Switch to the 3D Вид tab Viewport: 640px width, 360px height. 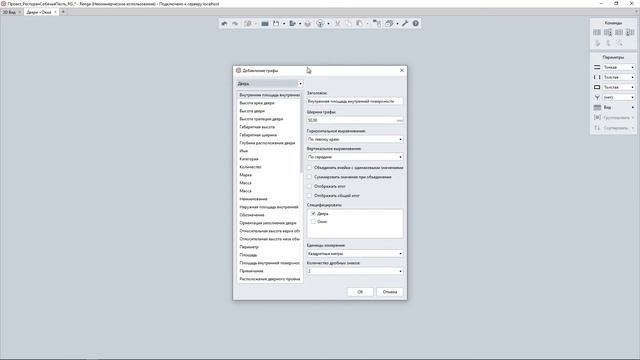(x=9, y=12)
